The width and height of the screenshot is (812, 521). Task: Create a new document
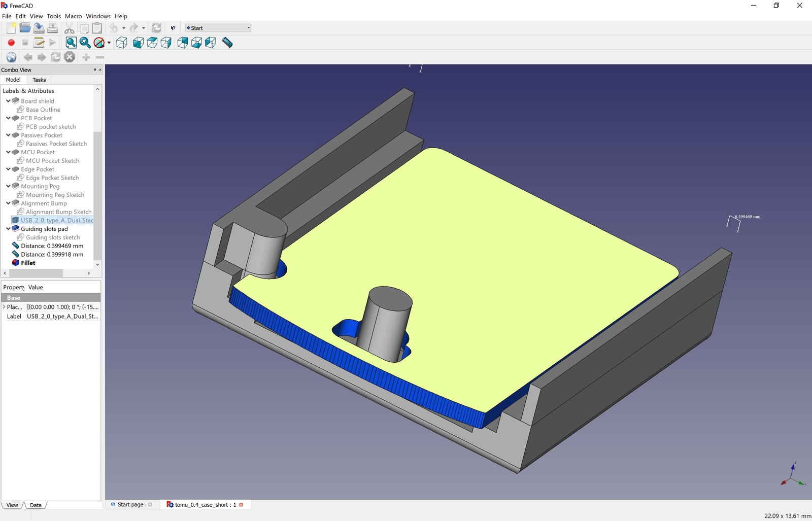[11, 28]
